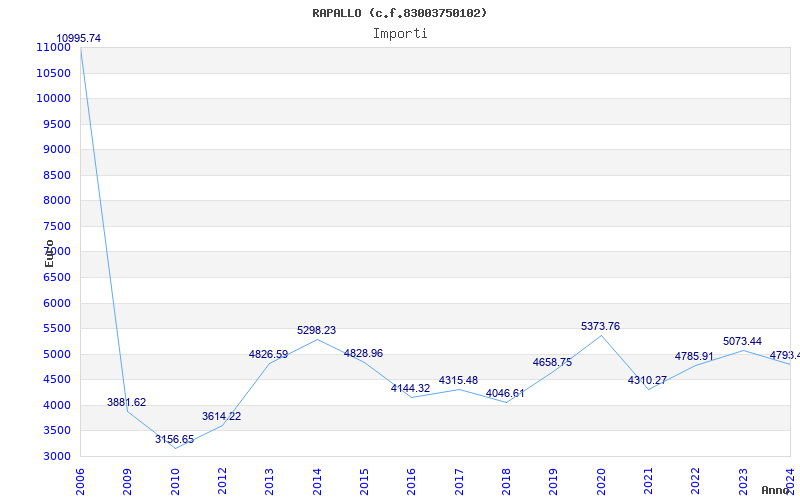
Task: Click the x-axis year 2020
Action: pos(601,482)
